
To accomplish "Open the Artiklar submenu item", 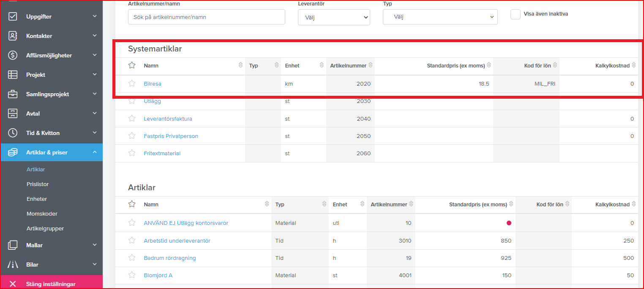I will pyautogui.click(x=35, y=169).
